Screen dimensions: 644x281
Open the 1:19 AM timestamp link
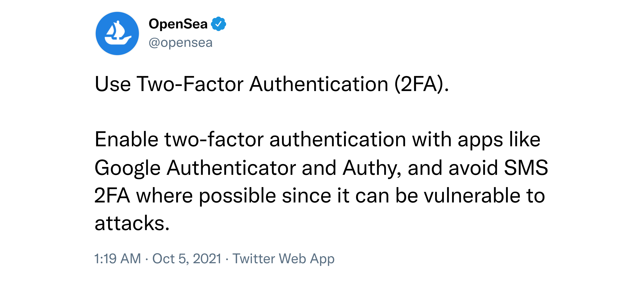click(118, 259)
